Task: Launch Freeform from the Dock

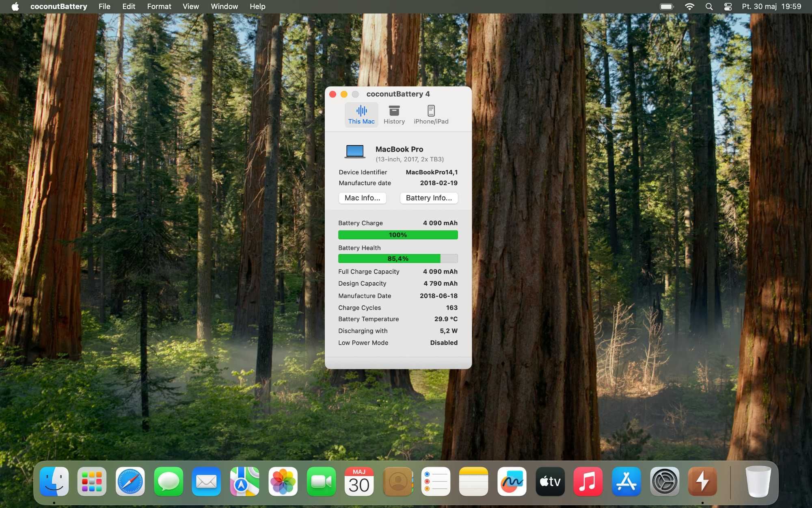Action: [512, 482]
